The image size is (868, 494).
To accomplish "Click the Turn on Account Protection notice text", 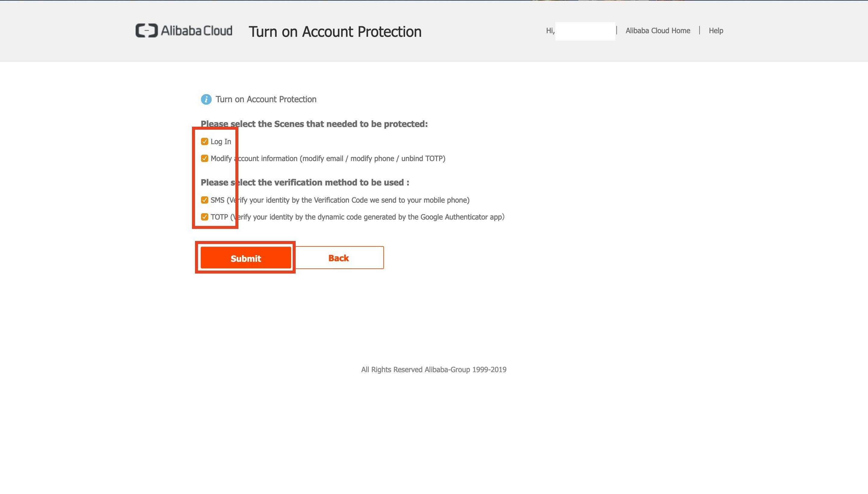I will [266, 100].
